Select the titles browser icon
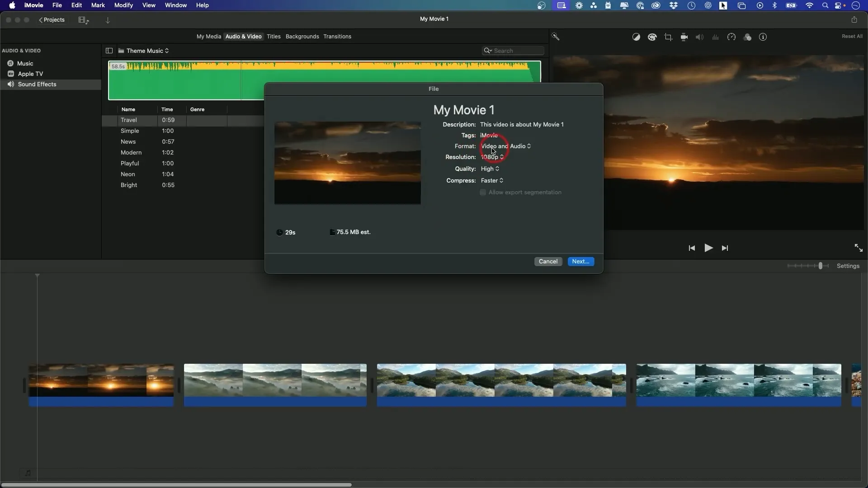The width and height of the screenshot is (868, 488). click(274, 36)
